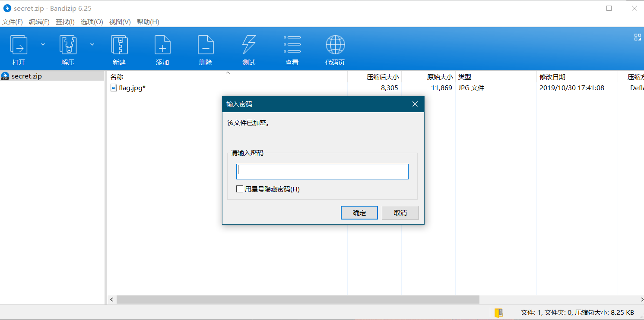Click the view layout grid icon at toolbar right
The width and height of the screenshot is (644, 320).
638,37
